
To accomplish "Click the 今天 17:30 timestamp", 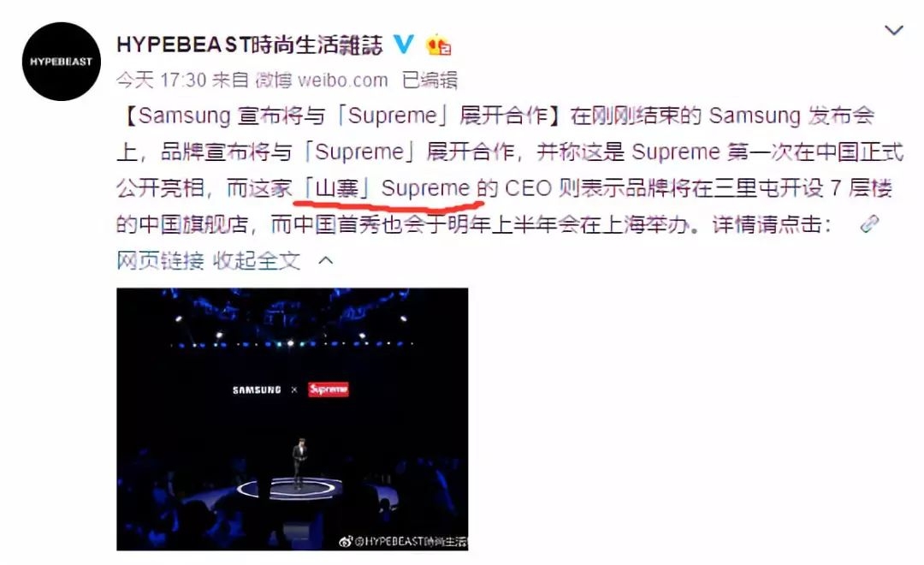I will [161, 80].
